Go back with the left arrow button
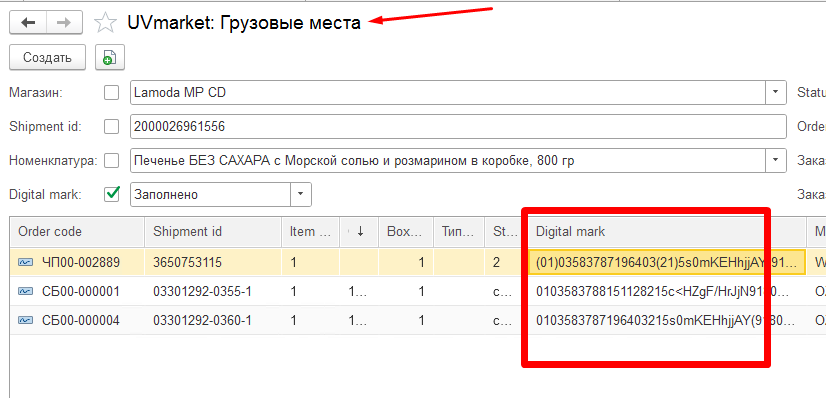Viewport: 826px width, 398px height. tap(28, 23)
